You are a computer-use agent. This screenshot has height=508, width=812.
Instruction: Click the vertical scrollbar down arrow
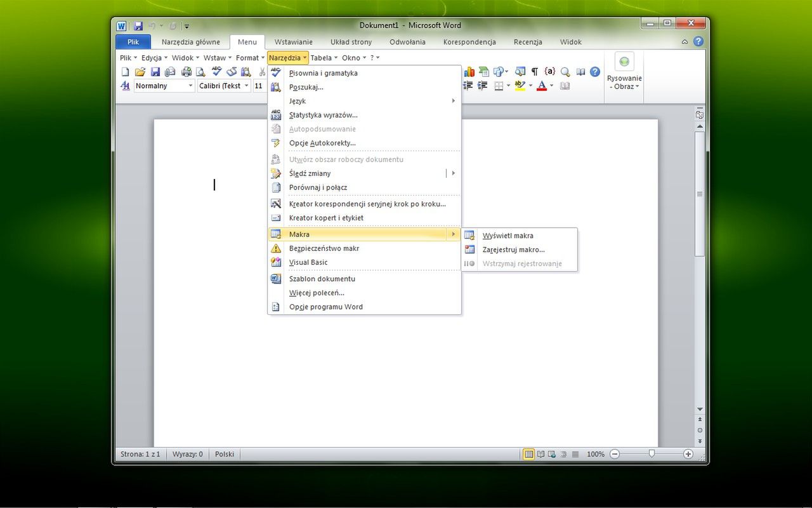click(700, 410)
